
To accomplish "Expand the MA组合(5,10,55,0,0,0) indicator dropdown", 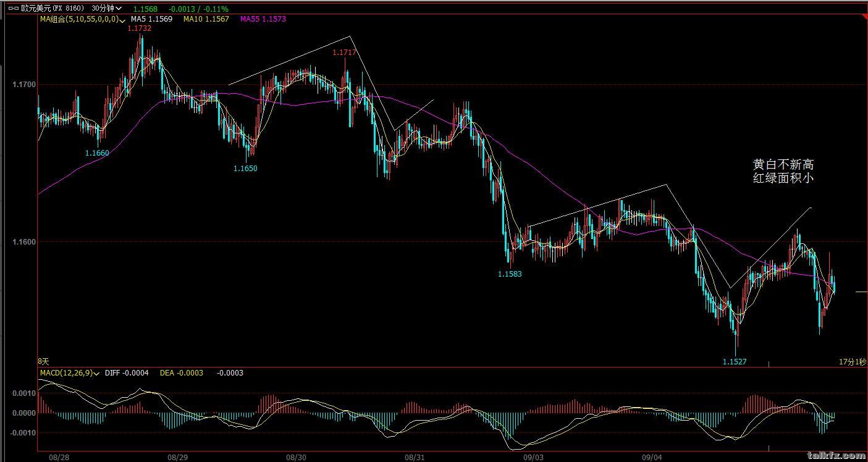I will (x=122, y=20).
